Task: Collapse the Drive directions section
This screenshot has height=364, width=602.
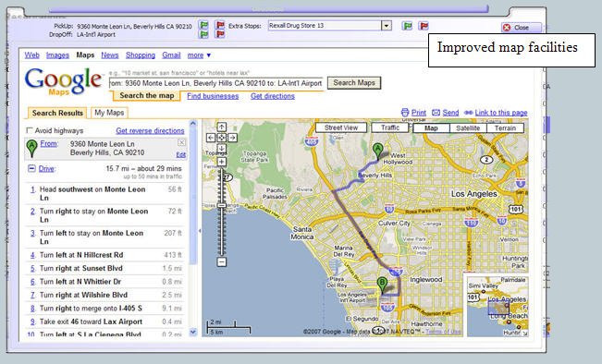Action: point(31,168)
